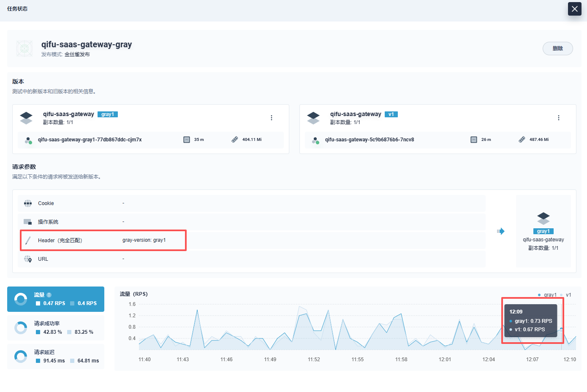Image resolution: width=587 pixels, height=392 pixels.
Task: Click the 删除 button
Action: (x=557, y=49)
